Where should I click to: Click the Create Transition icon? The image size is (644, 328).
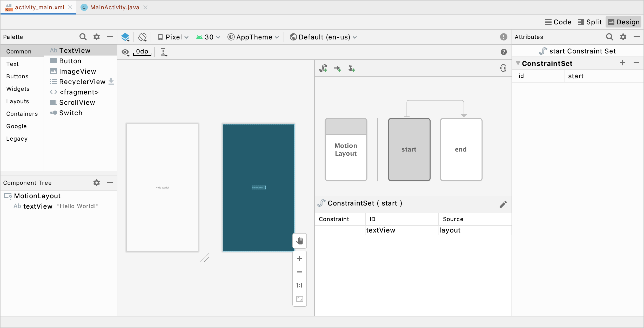pos(338,69)
